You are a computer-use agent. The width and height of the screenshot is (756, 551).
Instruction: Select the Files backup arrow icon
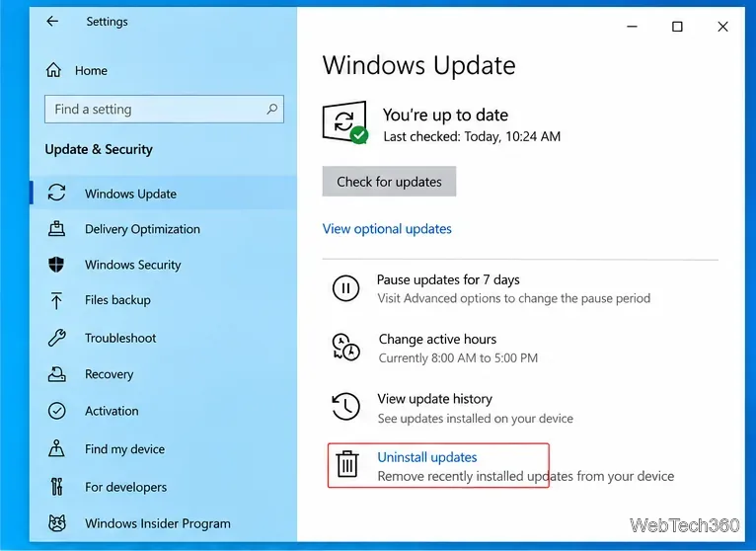click(56, 300)
